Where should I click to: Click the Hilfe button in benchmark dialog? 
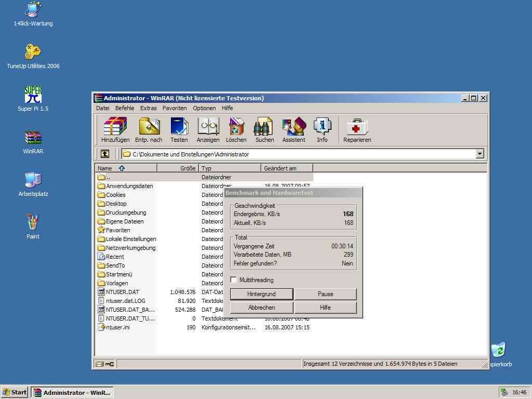325,308
